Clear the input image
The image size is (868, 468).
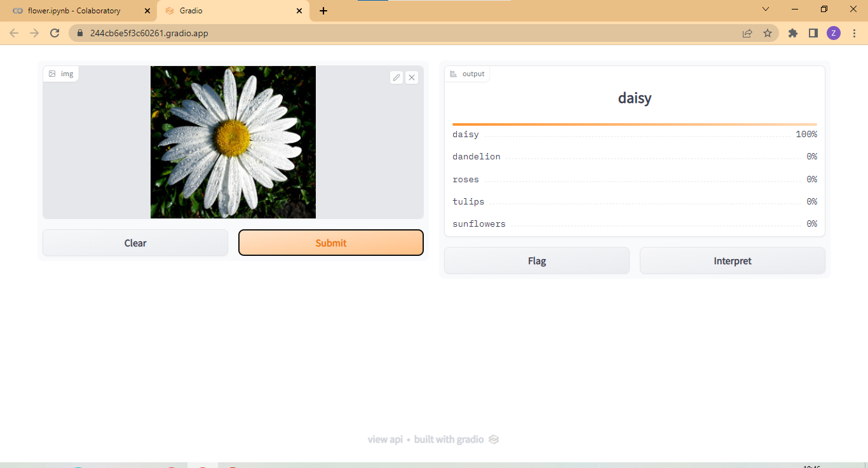tap(135, 243)
